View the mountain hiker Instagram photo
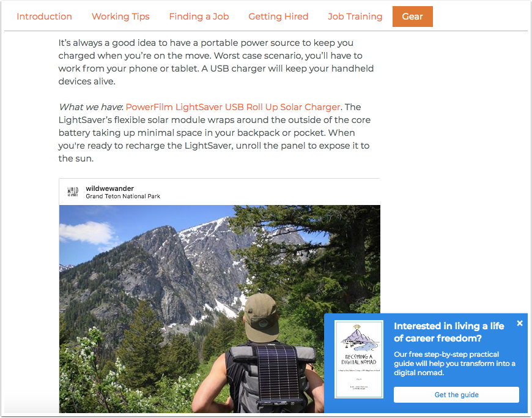The image size is (532, 418). 220,308
